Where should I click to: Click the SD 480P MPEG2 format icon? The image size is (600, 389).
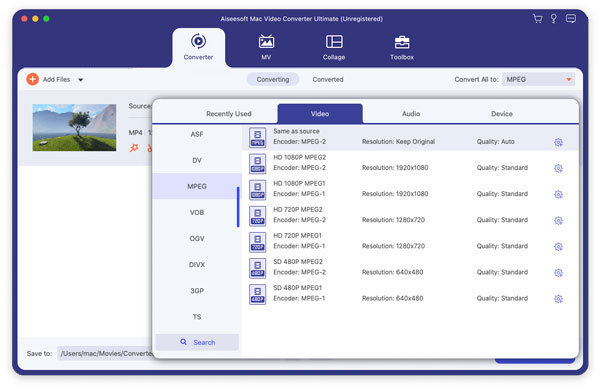(x=258, y=268)
